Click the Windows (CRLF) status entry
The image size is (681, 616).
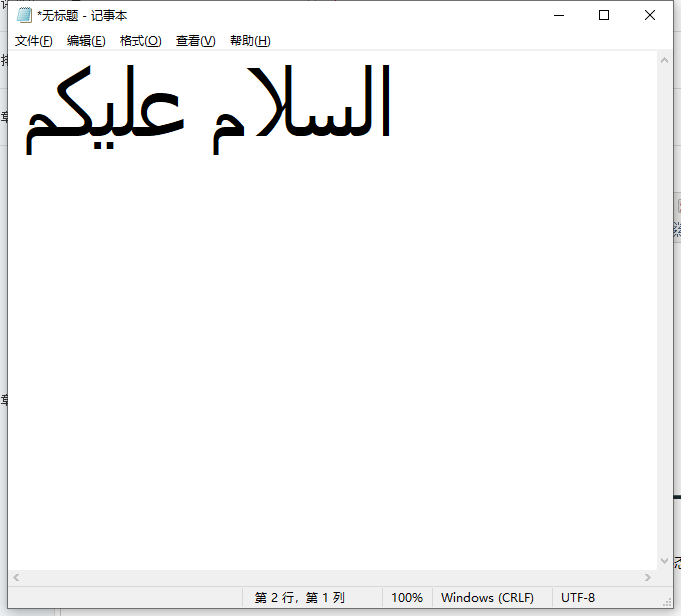coord(487,598)
